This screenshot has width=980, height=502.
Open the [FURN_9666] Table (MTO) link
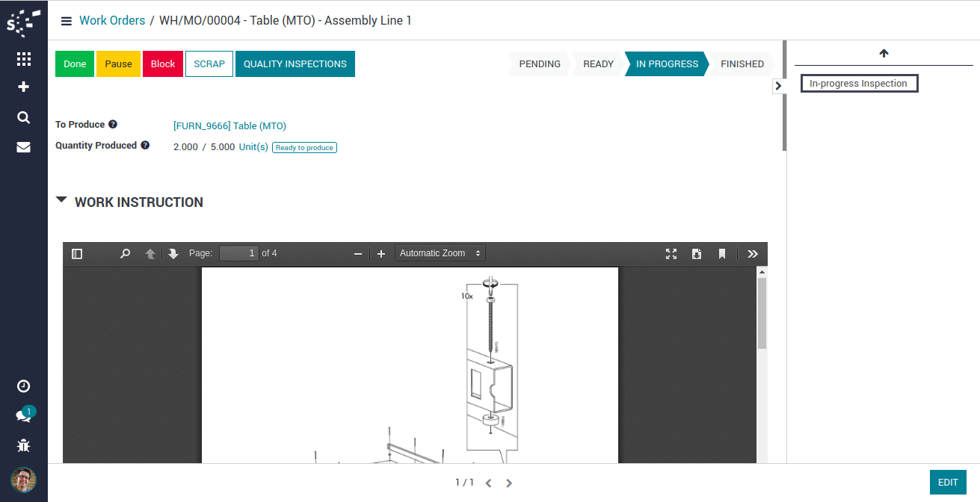coord(229,126)
